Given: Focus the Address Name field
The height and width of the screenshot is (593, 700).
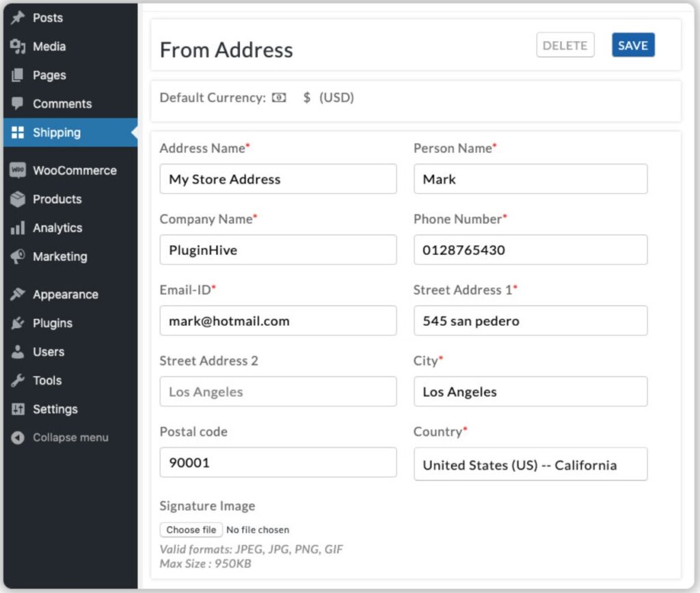Looking at the screenshot, I should (x=278, y=179).
